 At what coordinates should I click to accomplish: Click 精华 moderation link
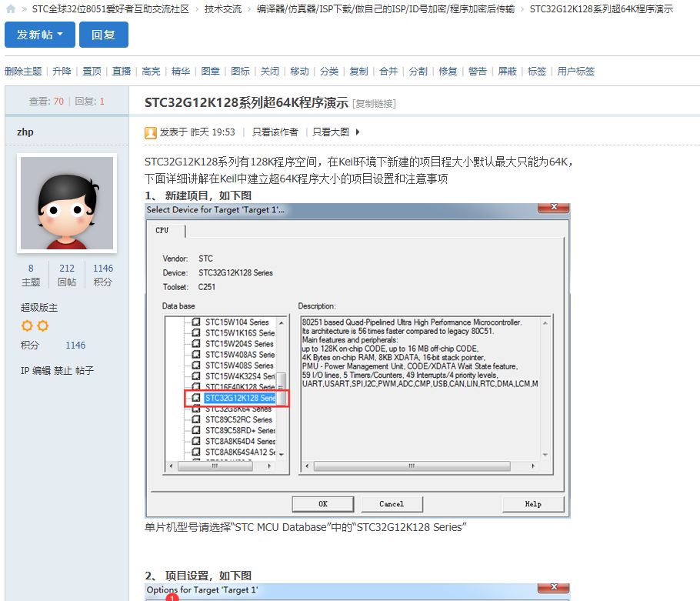(x=181, y=71)
